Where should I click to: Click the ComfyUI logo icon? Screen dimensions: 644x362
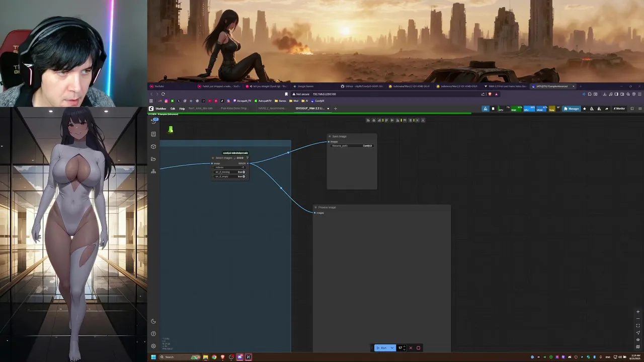(x=151, y=109)
